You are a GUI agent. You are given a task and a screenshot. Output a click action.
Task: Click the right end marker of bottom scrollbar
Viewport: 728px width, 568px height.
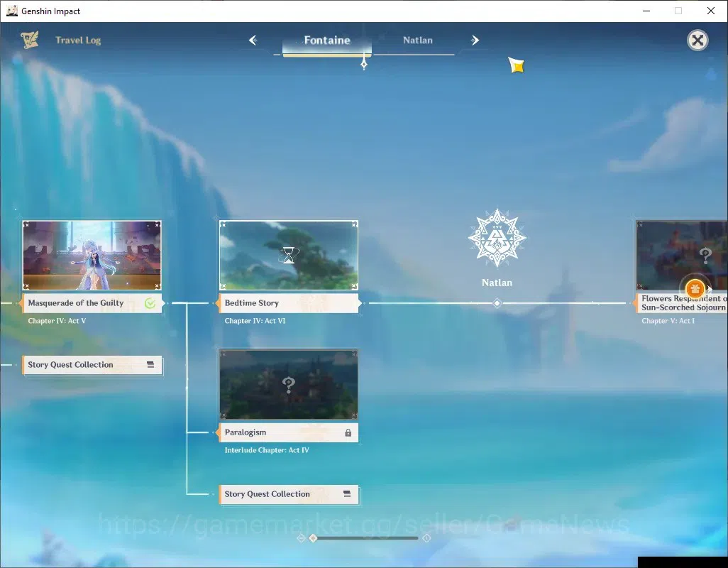coord(426,537)
